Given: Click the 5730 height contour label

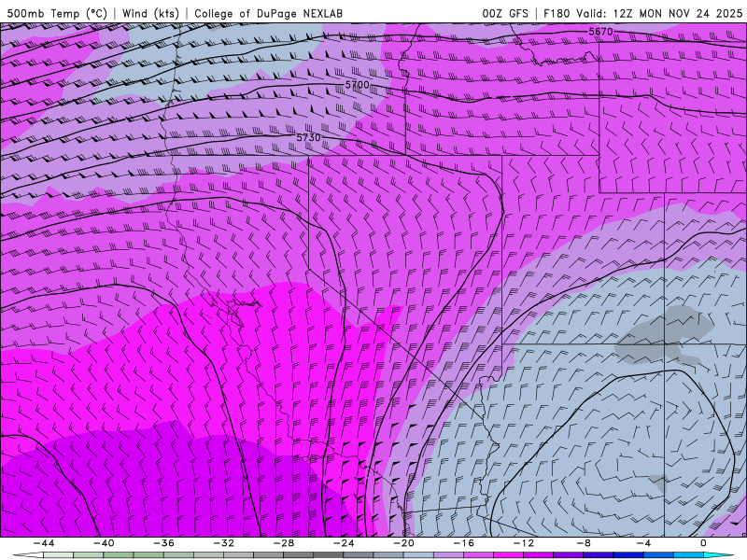Looking at the screenshot, I should (x=309, y=137).
